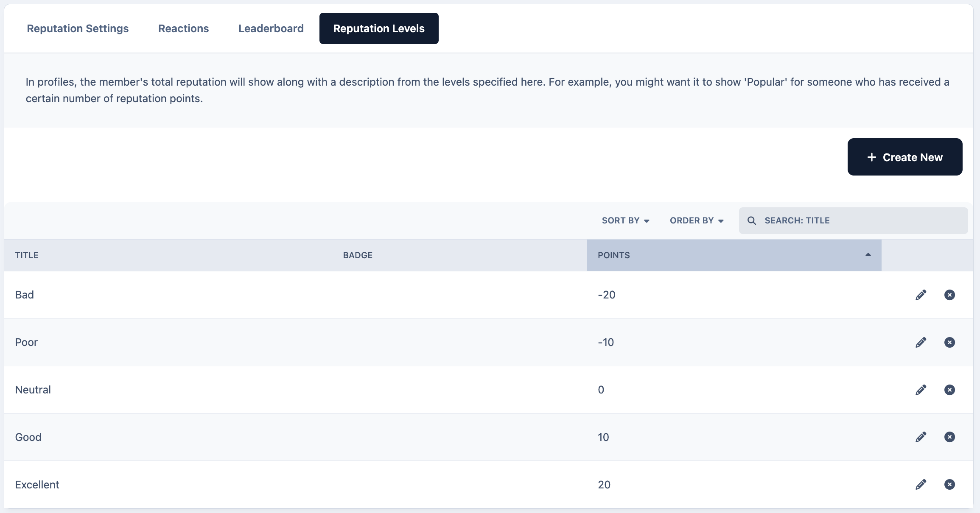Screen dimensions: 980x513
Task: Sort by the Points column header
Action: pyautogui.click(x=734, y=255)
